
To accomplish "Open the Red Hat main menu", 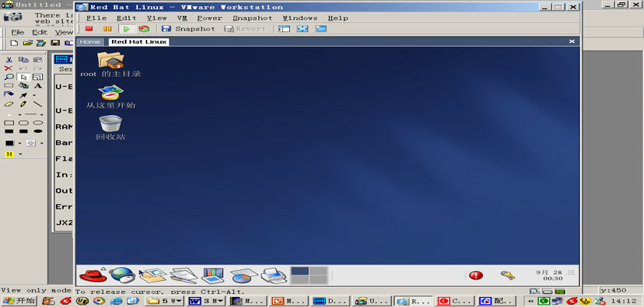I will (93, 275).
